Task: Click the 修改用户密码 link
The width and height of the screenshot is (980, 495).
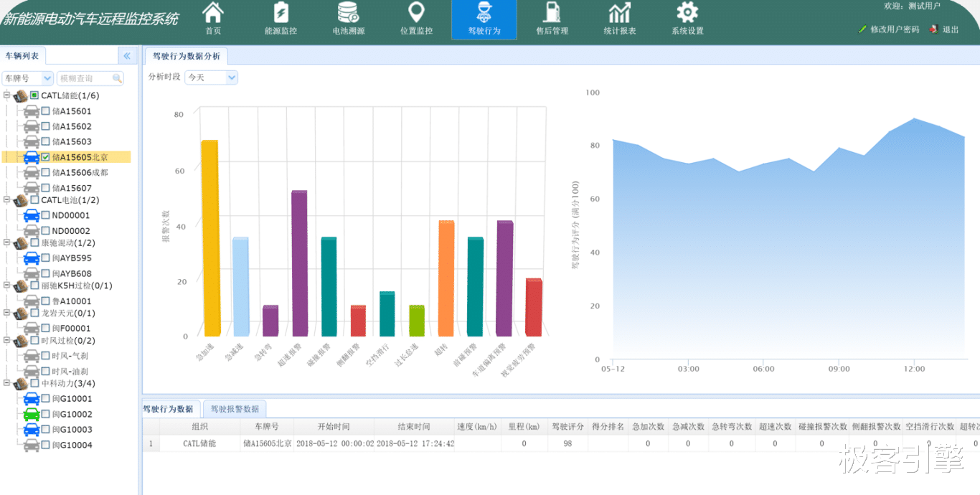Action: point(895,29)
